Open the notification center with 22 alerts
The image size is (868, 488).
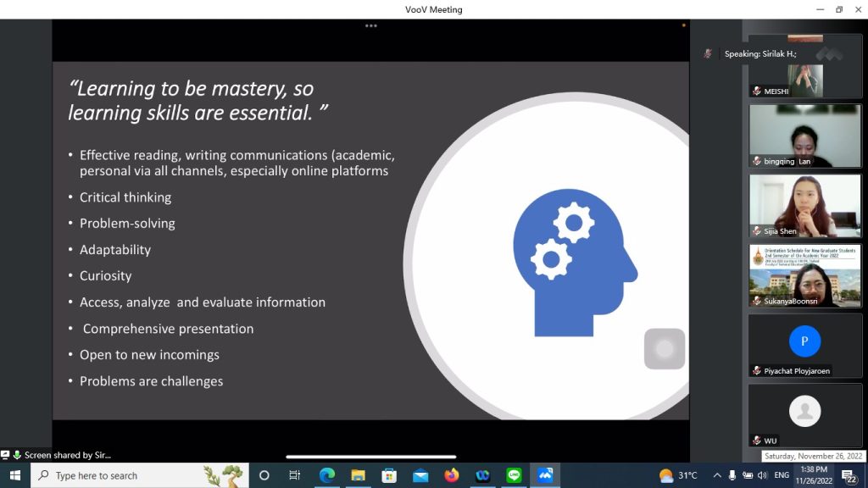848,475
